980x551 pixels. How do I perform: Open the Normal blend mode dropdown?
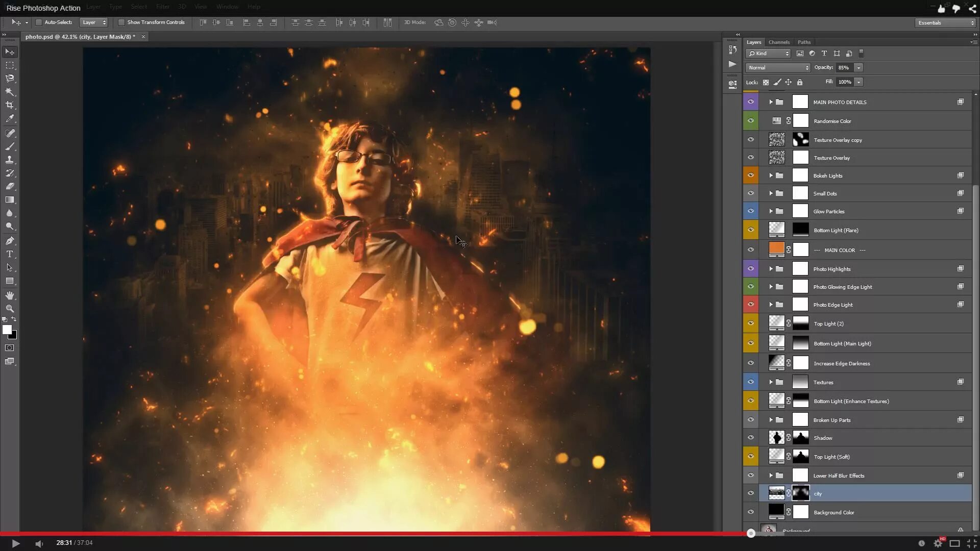point(777,68)
